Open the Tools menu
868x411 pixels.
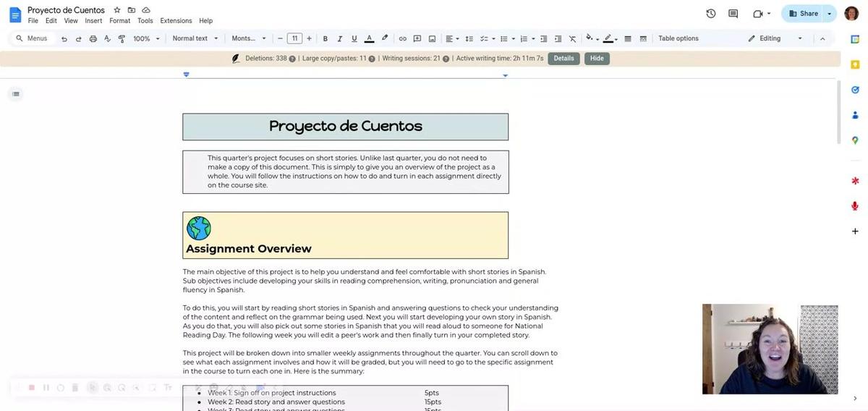(145, 21)
